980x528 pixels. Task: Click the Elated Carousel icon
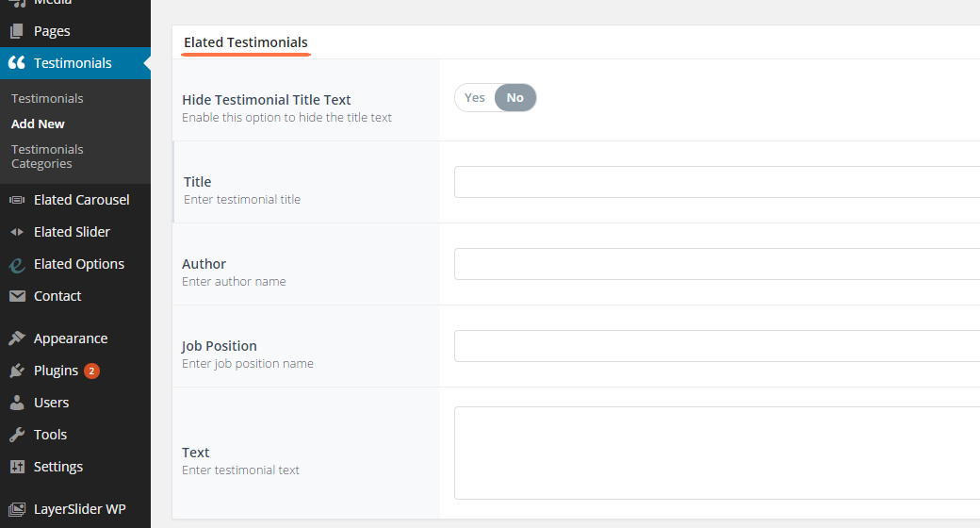pos(17,200)
